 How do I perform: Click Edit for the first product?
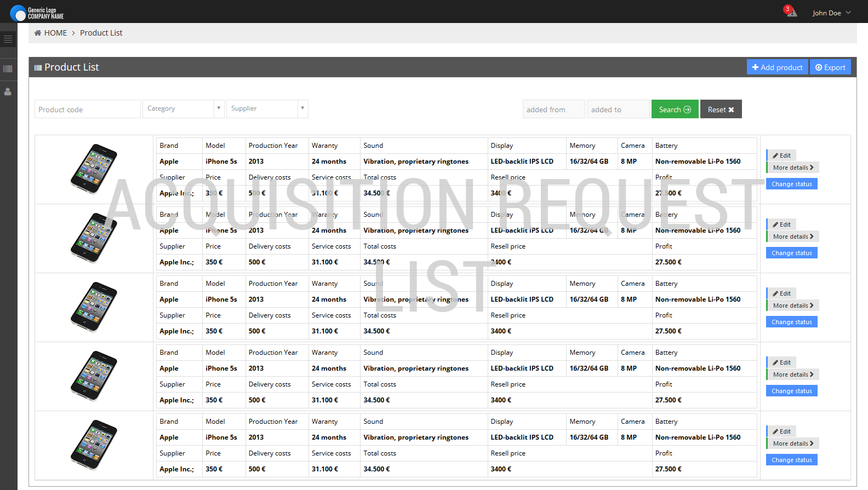(x=781, y=155)
